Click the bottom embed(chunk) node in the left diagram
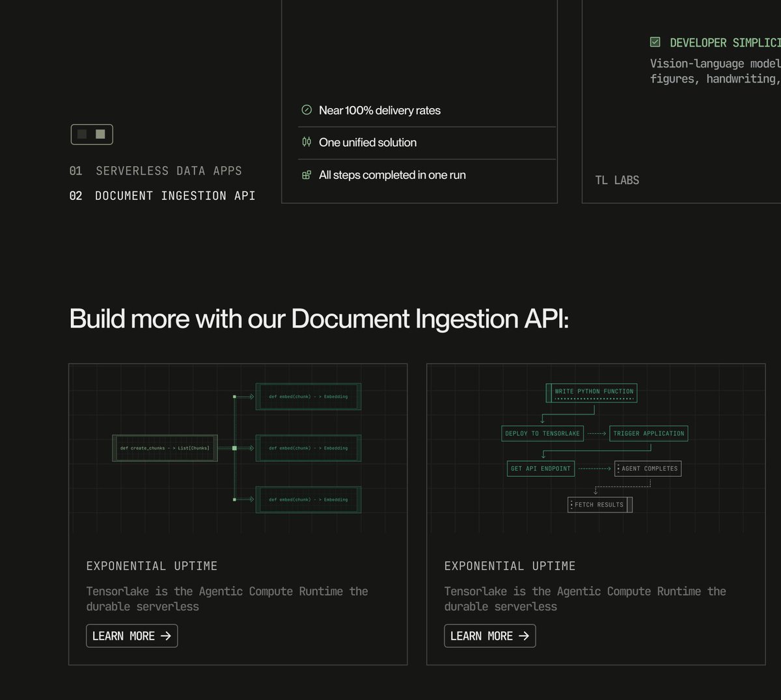Image resolution: width=781 pixels, height=700 pixels. point(308,500)
